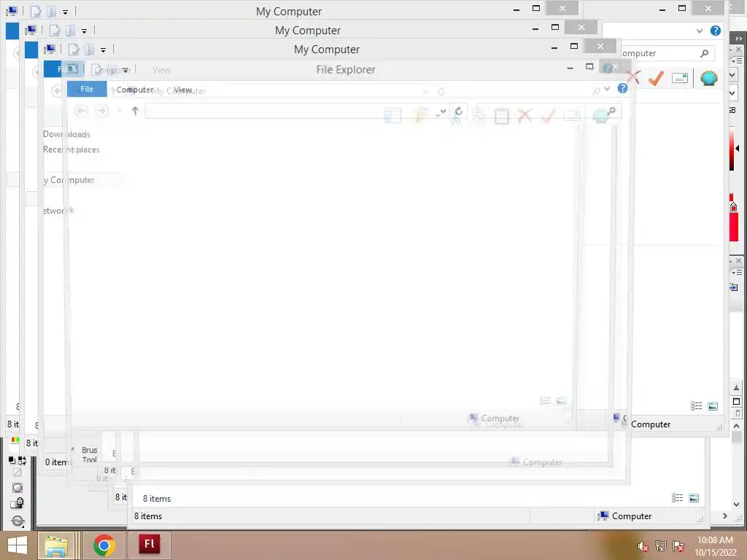Collapse Flash panels with double arrow
This screenshot has width=747, height=560.
[738, 38]
